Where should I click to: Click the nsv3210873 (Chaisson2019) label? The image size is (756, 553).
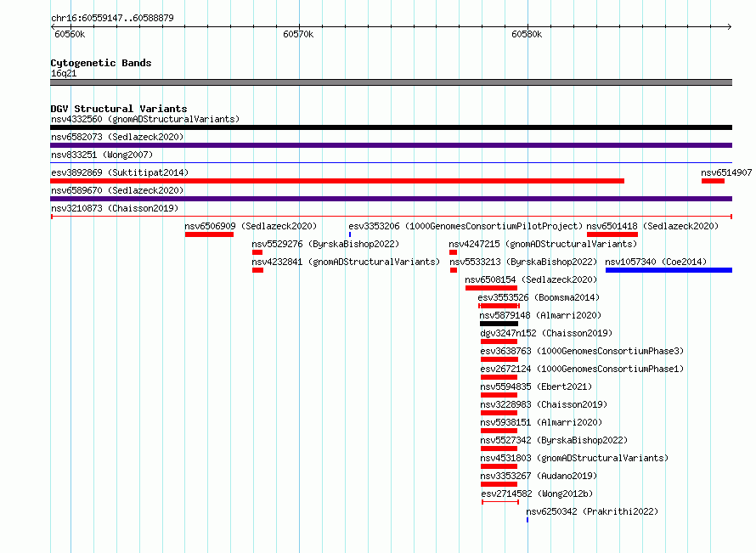click(x=115, y=208)
